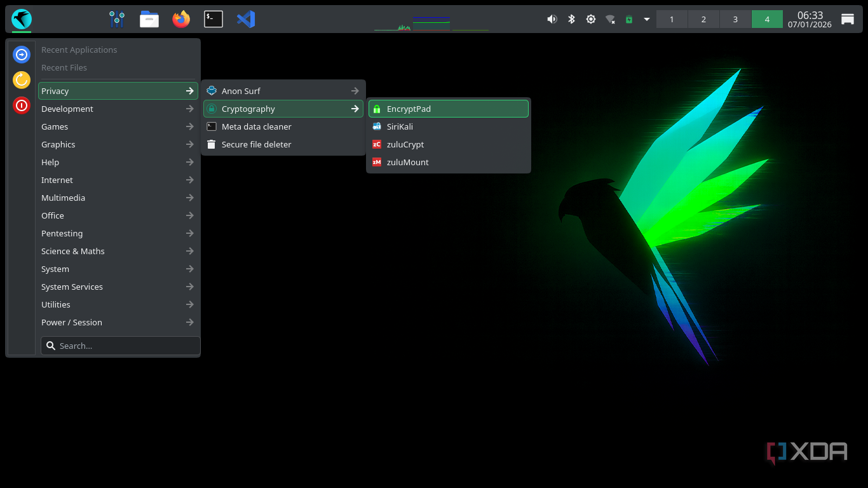This screenshot has width=868, height=488.
Task: Open Firefox from the top panel
Action: pos(181,19)
